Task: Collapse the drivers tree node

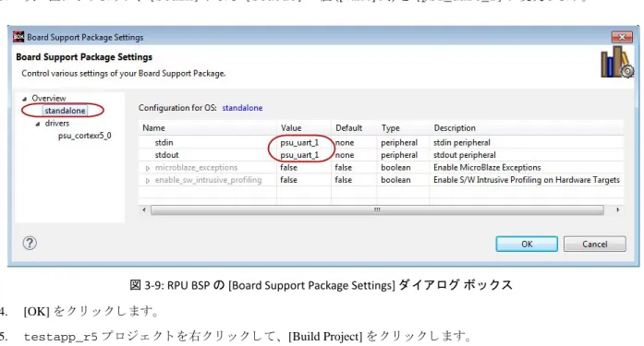Action: pos(38,124)
